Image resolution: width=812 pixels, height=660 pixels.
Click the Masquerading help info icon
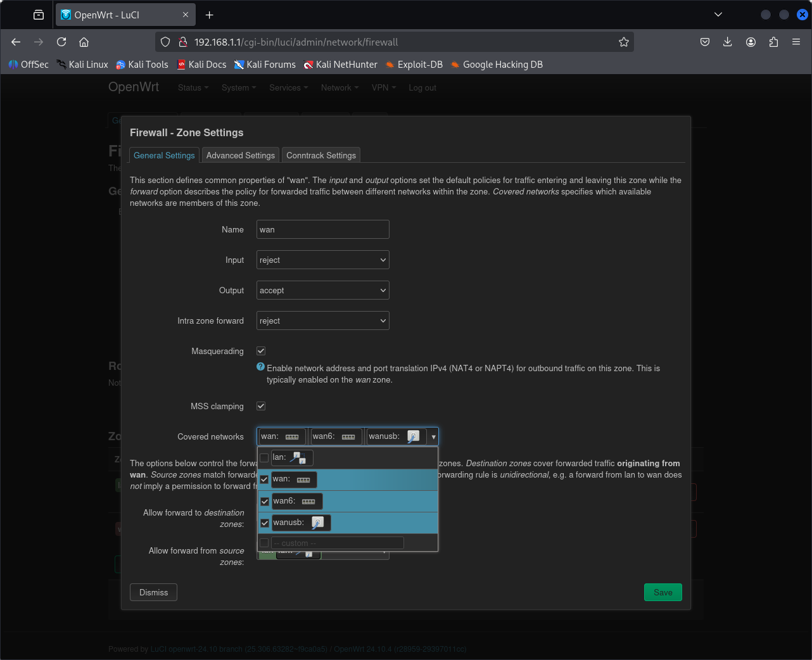pyautogui.click(x=260, y=367)
